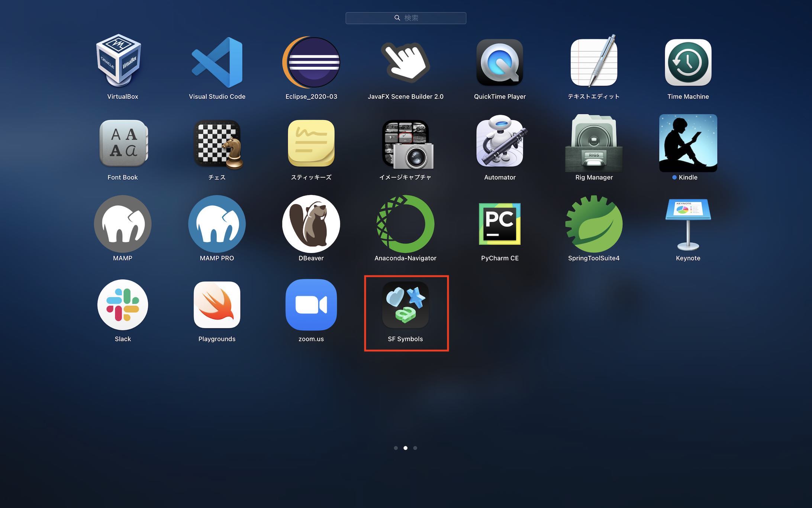This screenshot has width=812, height=508.
Task: Select second Launchpad page dot
Action: [406, 448]
